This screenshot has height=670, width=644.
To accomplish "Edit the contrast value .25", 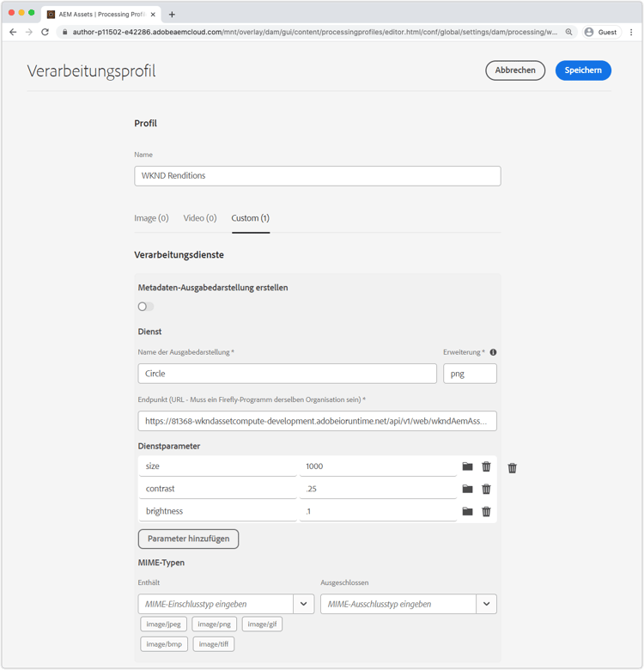I will [x=379, y=489].
